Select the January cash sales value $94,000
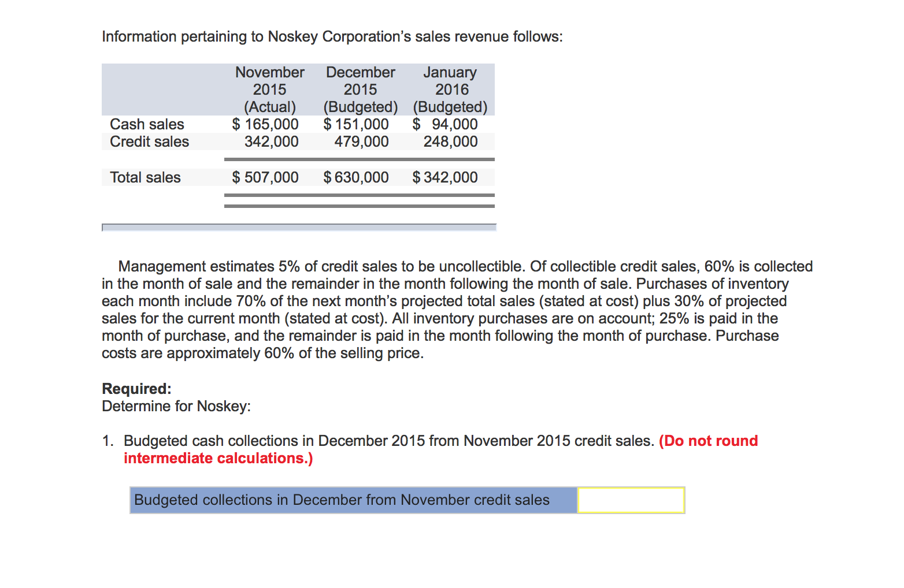Image resolution: width=904 pixels, height=588 pixels. [445, 124]
